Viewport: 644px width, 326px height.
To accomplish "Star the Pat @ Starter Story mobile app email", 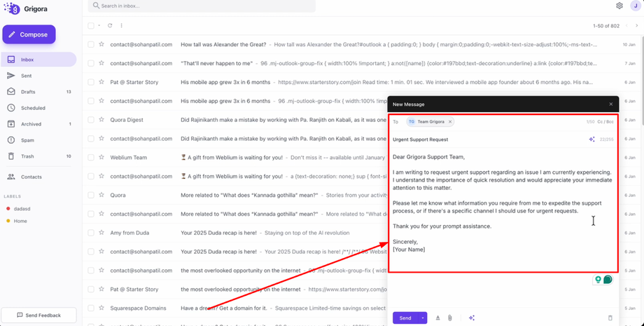I will pos(101,82).
